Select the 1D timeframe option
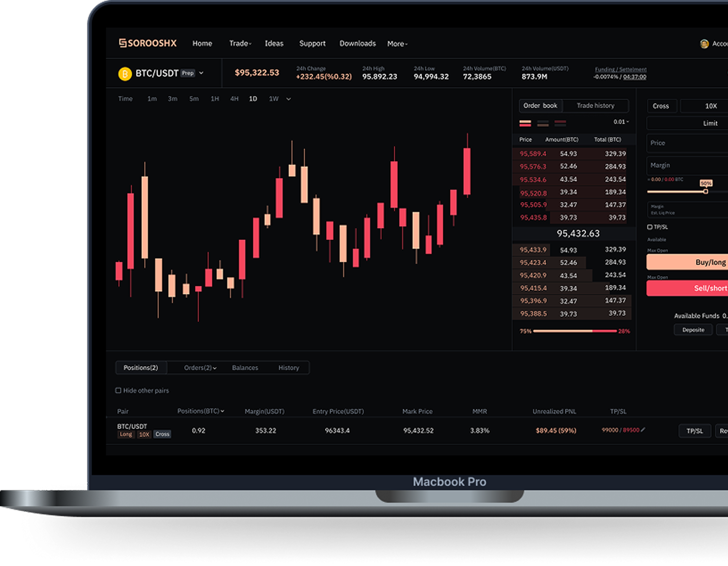 (x=253, y=99)
